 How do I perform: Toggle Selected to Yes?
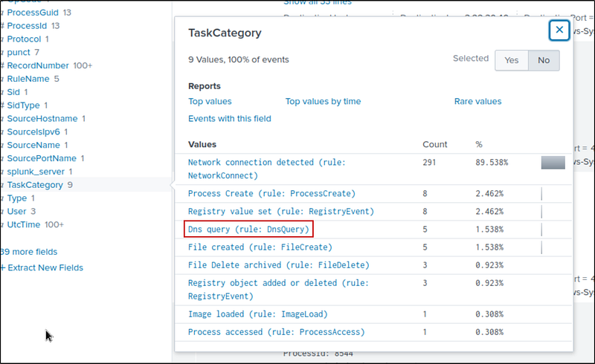(x=512, y=60)
